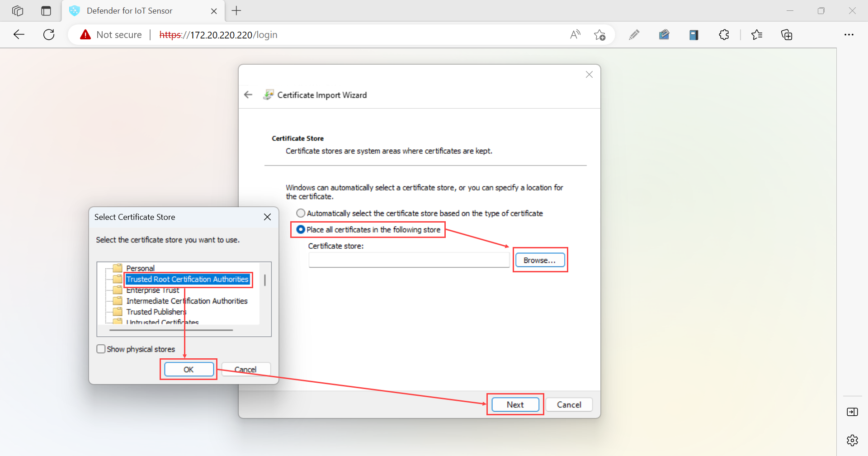Screen dimensions: 868x456
Task: Open a new browser tab
Action: point(236,10)
